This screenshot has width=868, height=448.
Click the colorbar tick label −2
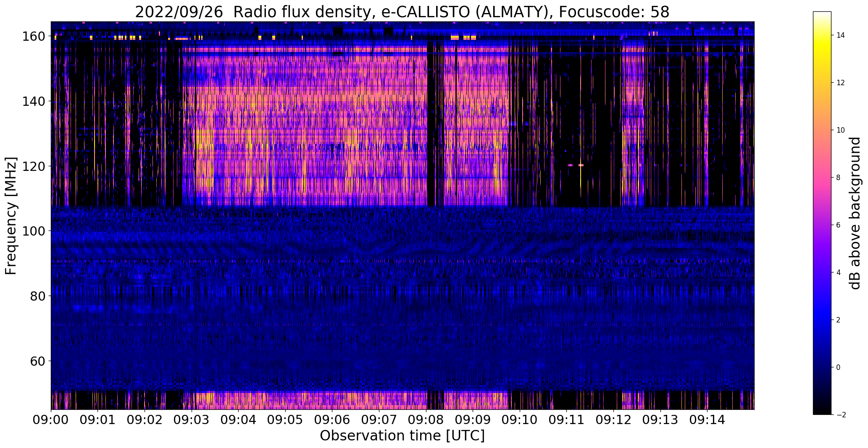point(841,415)
